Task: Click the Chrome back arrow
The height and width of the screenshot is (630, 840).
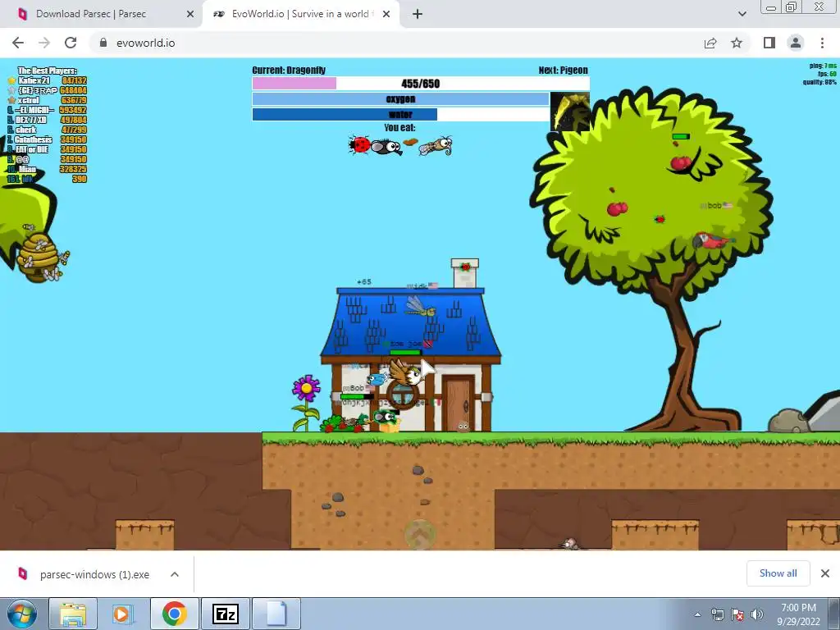Action: (x=18, y=43)
